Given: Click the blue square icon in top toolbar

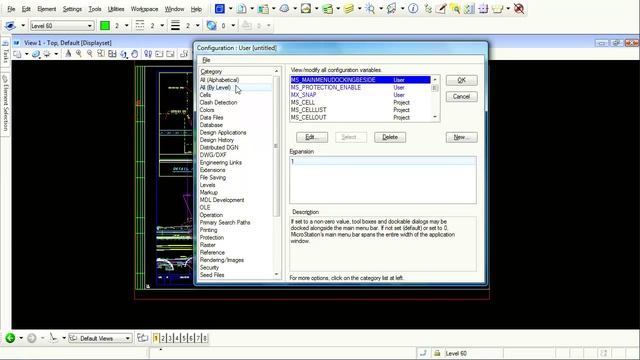Looking at the screenshot, I should [x=220, y=9].
